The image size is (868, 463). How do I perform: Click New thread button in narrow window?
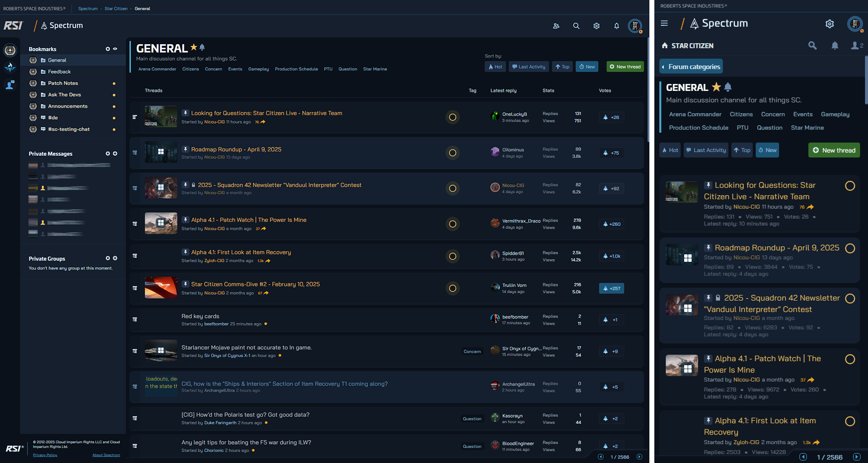tap(834, 150)
